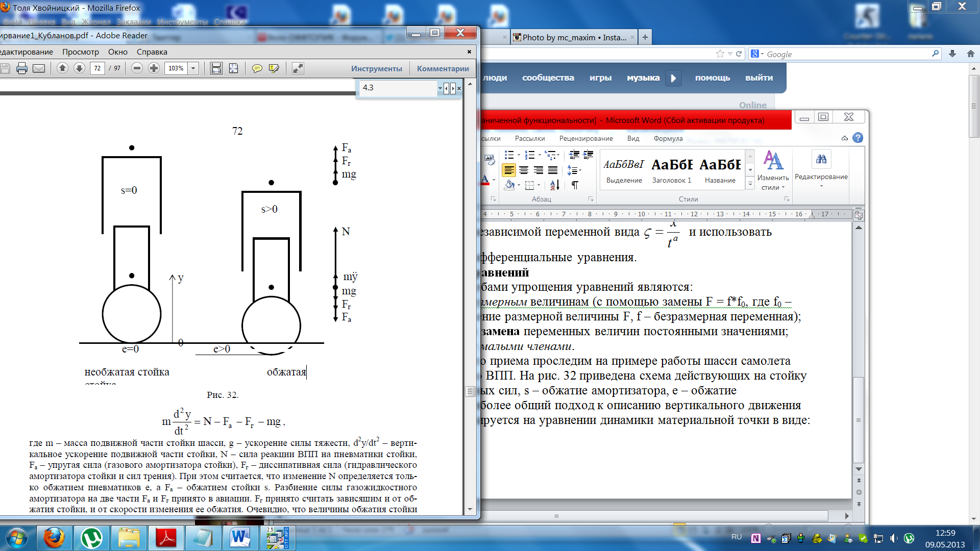Click the page number field showing 72

(97, 68)
